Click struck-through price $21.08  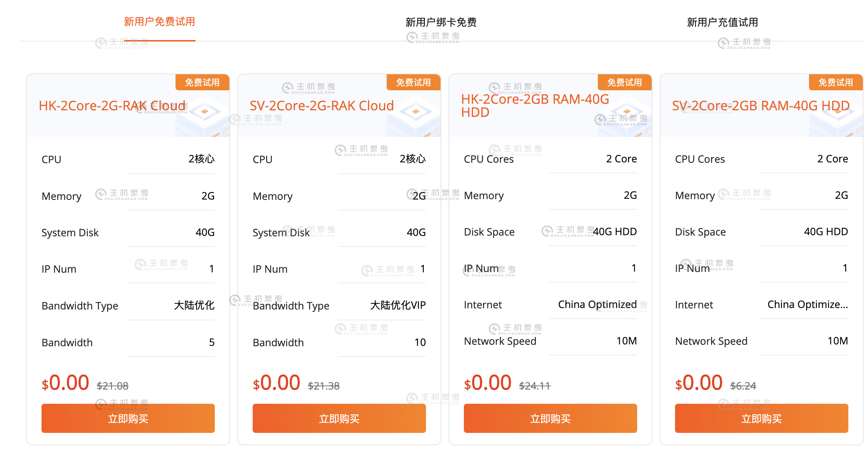pos(113,386)
